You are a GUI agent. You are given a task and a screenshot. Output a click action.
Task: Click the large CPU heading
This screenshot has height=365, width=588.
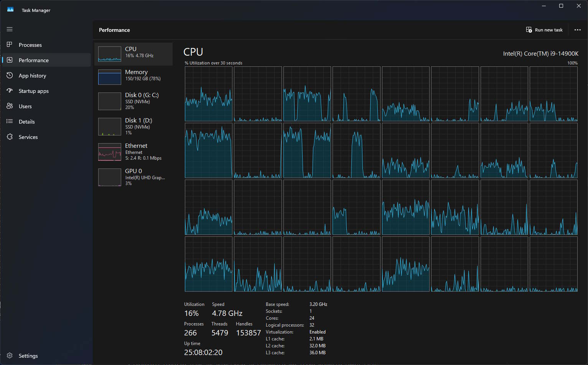pos(193,52)
